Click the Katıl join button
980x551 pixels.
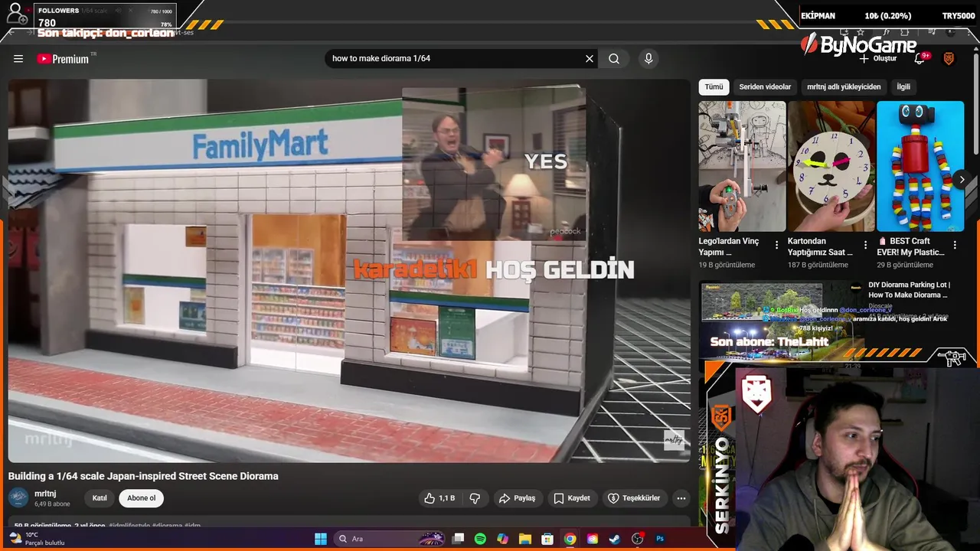100,498
